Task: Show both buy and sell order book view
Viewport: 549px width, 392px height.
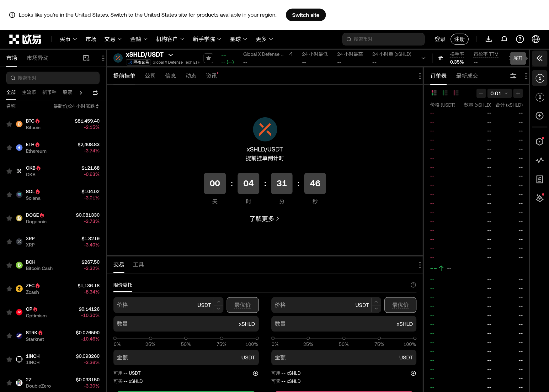Action: [x=434, y=93]
